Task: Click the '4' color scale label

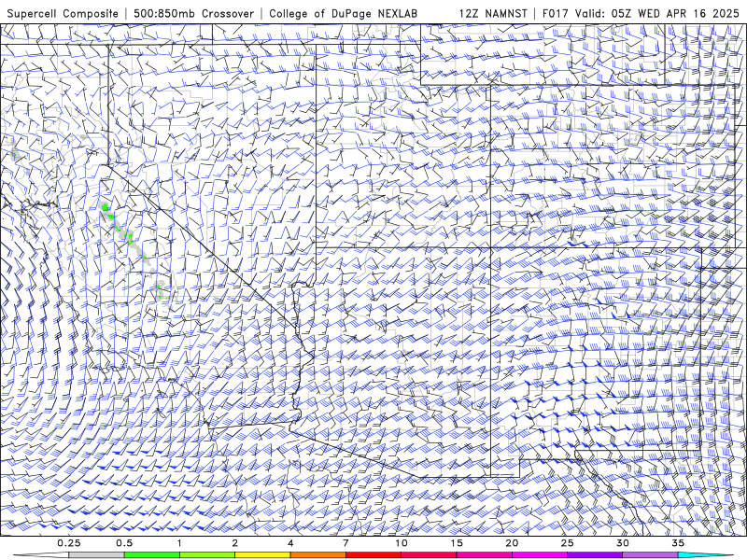Action: point(290,543)
